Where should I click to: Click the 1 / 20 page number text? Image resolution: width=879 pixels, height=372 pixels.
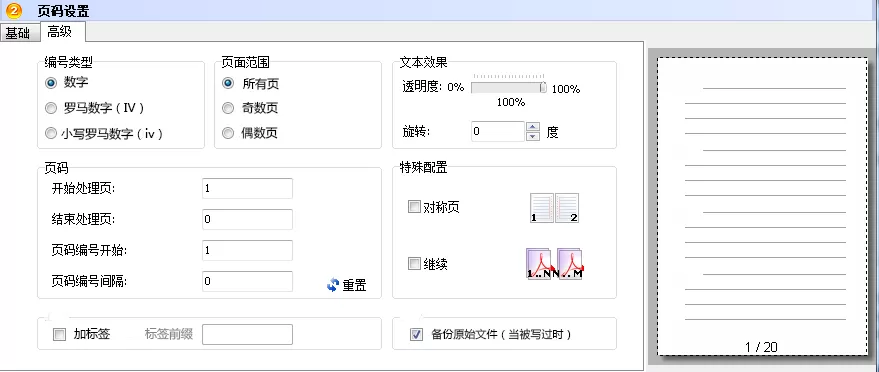coord(761,347)
